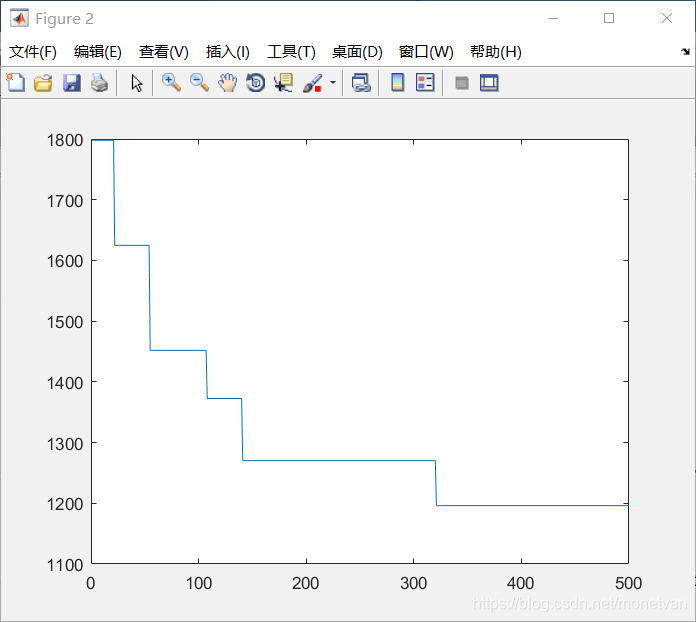
Task: Click y-axis label 1200
Action: click(x=65, y=504)
